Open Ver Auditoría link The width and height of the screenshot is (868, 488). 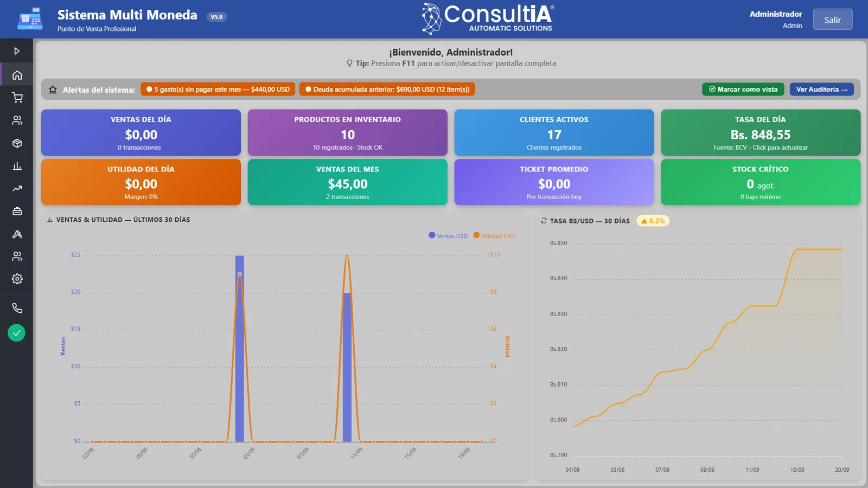pyautogui.click(x=821, y=89)
